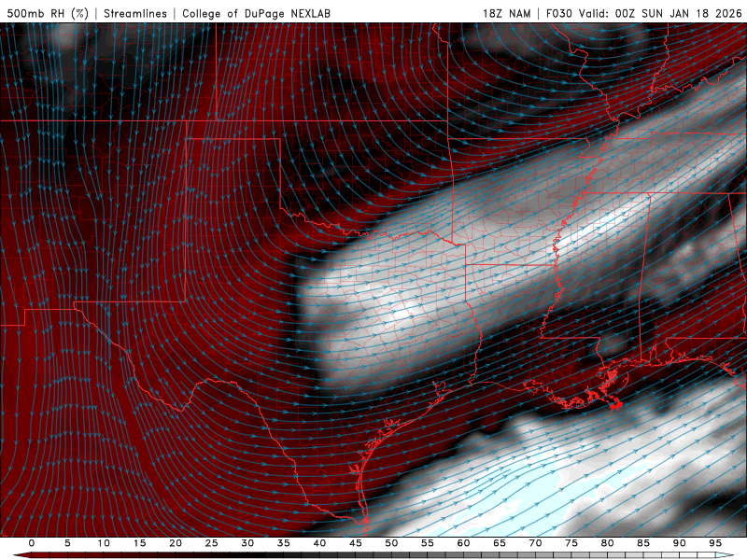
Task: Click the "90" colorbar label
Action: 679,543
